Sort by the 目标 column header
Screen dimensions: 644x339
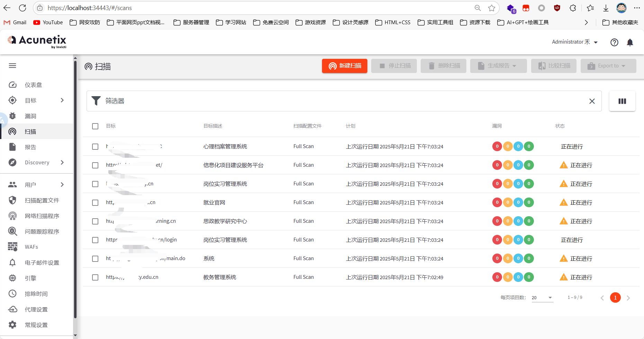111,126
